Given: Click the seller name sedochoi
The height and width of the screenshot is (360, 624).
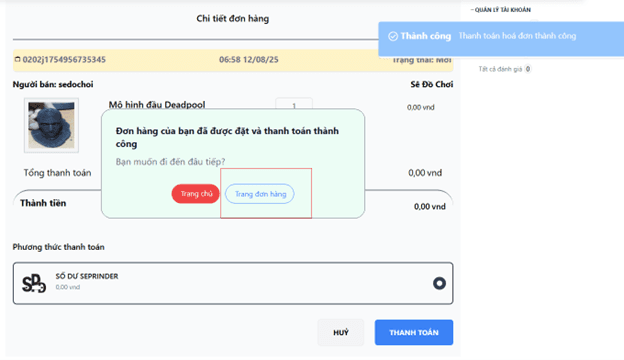Looking at the screenshot, I should [x=76, y=84].
